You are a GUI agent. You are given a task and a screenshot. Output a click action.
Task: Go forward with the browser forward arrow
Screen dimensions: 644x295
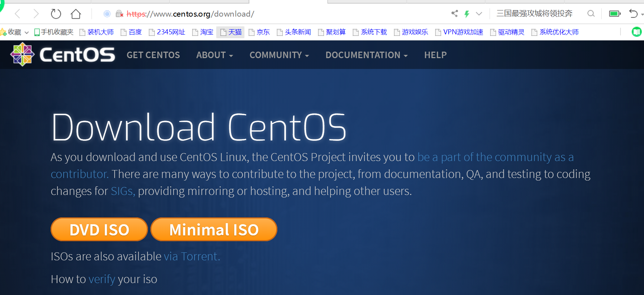coord(36,14)
